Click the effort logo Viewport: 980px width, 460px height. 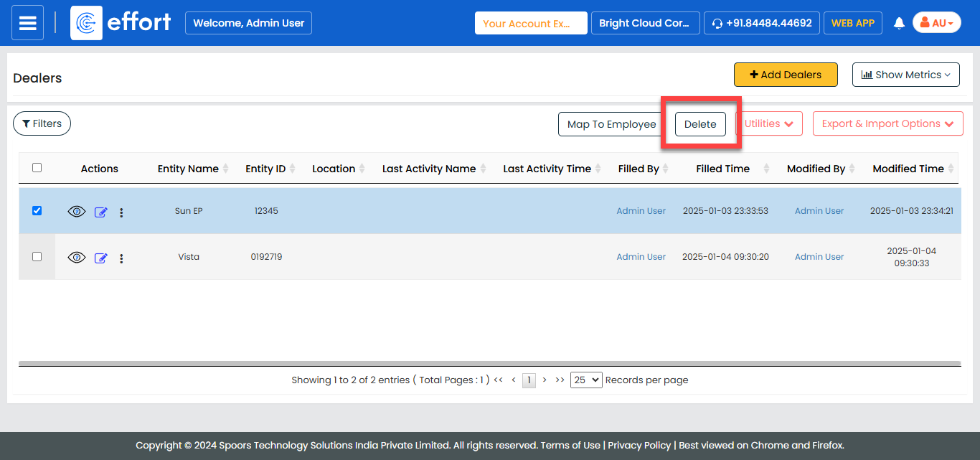[x=121, y=23]
